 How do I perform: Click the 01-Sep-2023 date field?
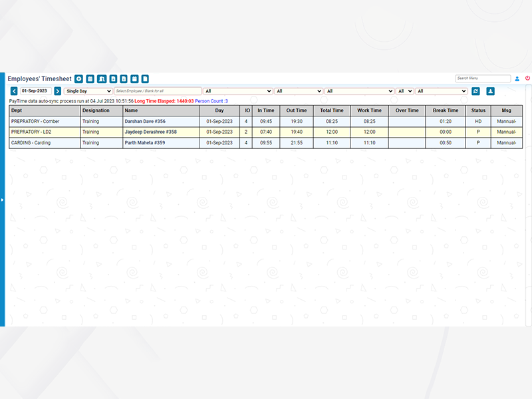click(x=35, y=91)
